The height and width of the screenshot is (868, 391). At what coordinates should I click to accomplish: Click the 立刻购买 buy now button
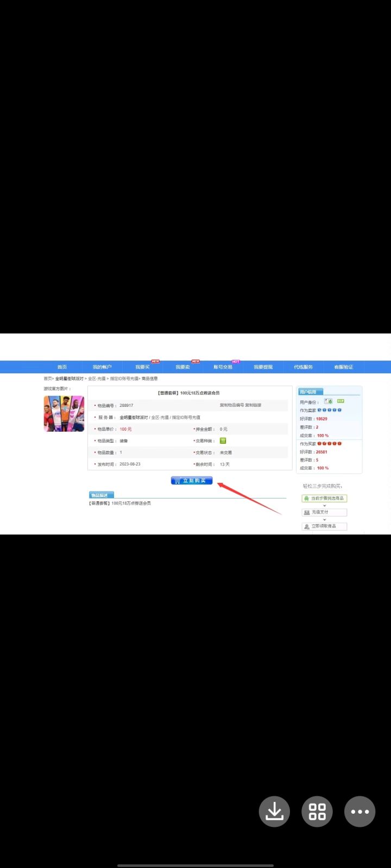191,481
